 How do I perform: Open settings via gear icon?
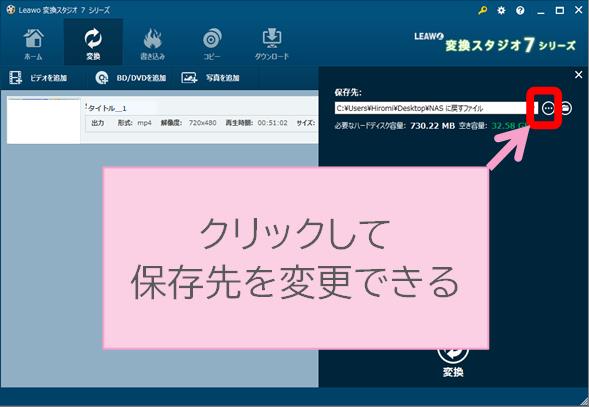click(501, 11)
